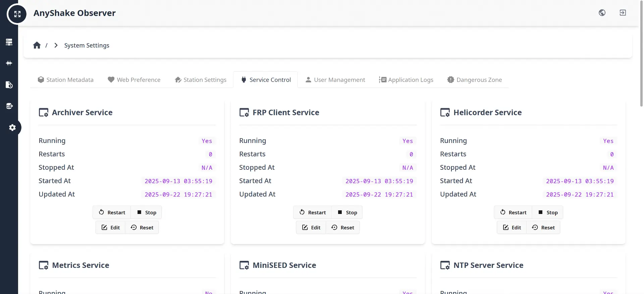Open the history file icon in the sidebar
This screenshot has height=294, width=644.
click(x=9, y=85)
